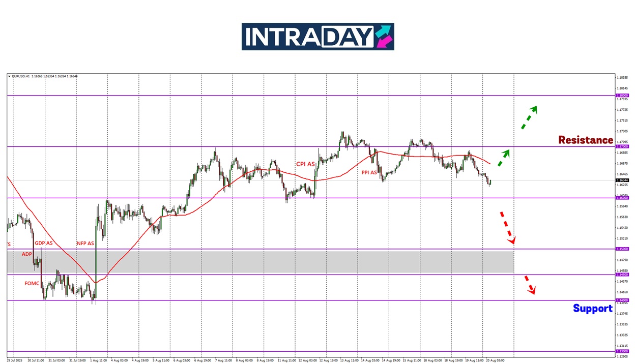636x364 pixels.
Task: Click the FOMC event label
Action: [x=32, y=283]
